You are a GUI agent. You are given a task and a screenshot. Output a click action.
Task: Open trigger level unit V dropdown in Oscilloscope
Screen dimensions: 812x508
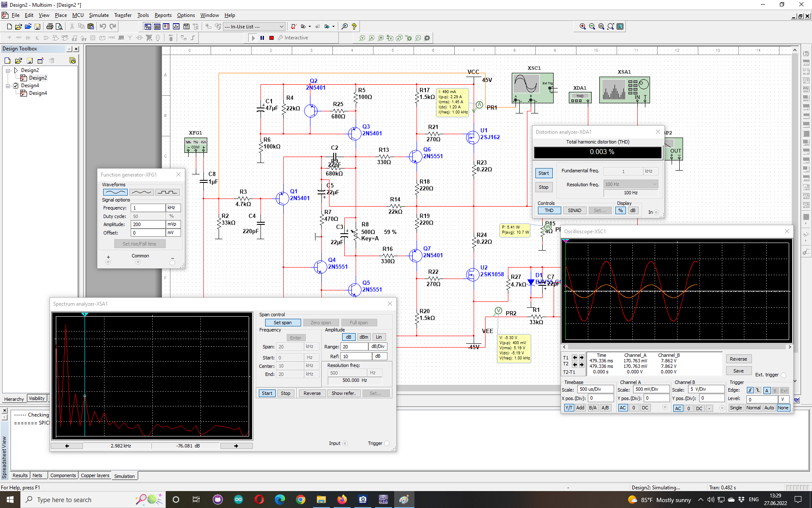tap(784, 399)
